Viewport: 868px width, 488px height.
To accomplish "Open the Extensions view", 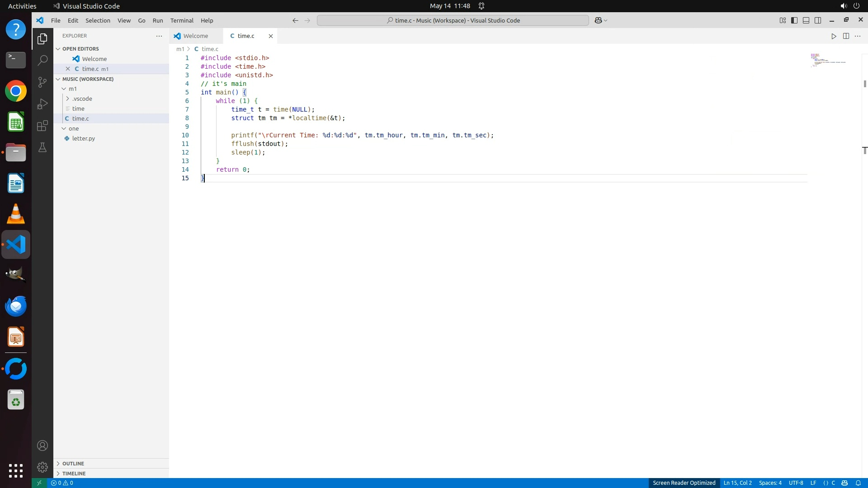I will pos(42,126).
